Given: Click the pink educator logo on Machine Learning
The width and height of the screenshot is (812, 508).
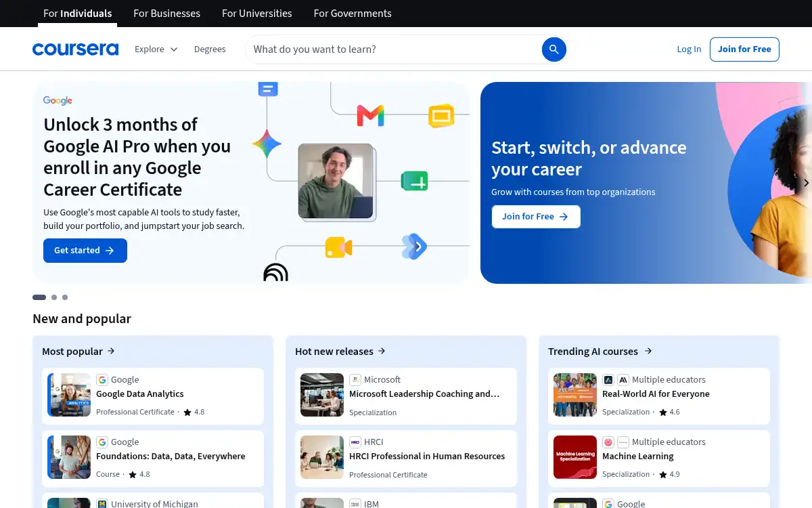Looking at the screenshot, I should [608, 442].
